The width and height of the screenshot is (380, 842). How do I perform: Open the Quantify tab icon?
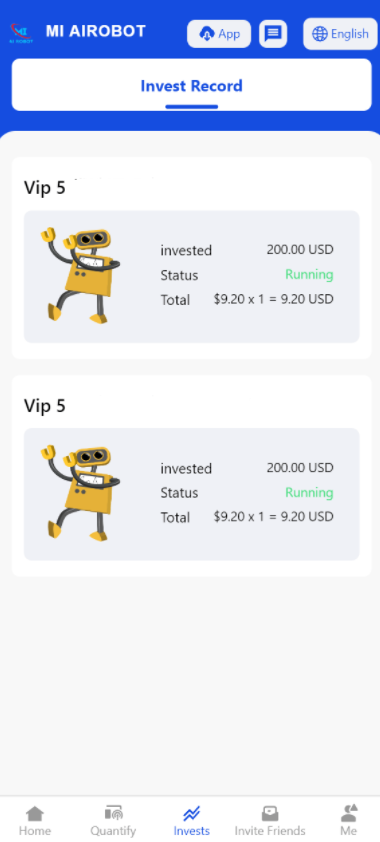(113, 814)
